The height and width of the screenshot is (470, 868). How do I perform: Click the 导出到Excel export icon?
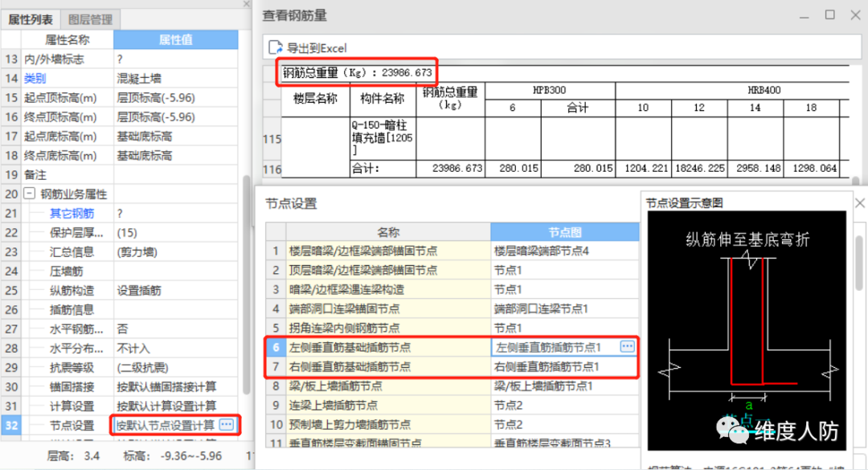tap(275, 47)
